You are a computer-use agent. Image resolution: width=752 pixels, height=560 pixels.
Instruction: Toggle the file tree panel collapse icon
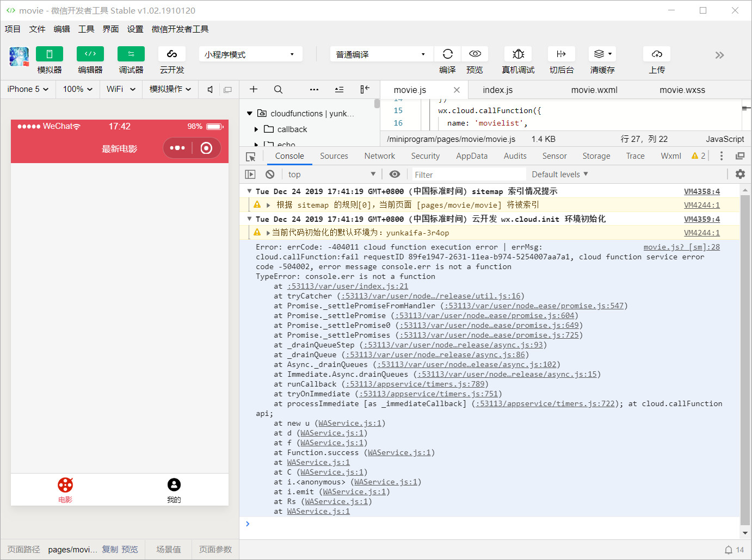[x=365, y=89]
